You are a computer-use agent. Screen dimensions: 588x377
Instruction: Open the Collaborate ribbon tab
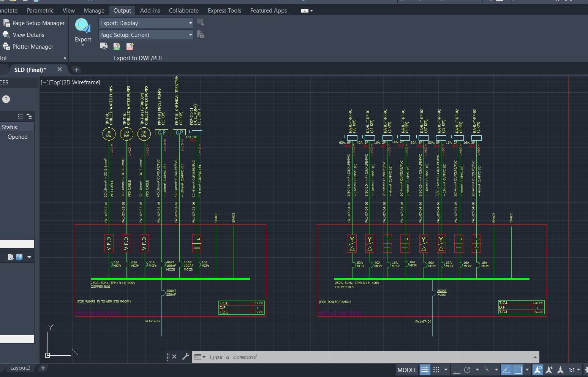[184, 11]
